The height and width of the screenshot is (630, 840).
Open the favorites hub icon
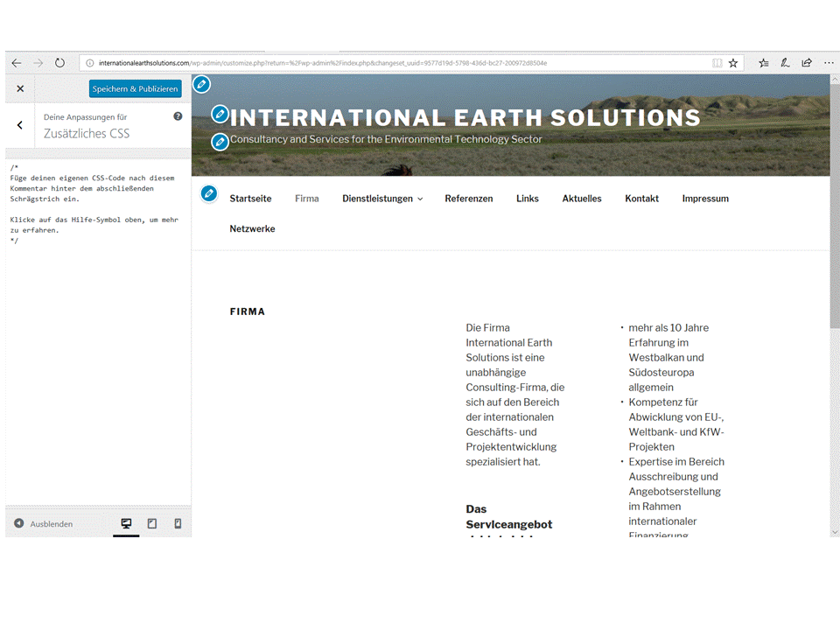764,63
